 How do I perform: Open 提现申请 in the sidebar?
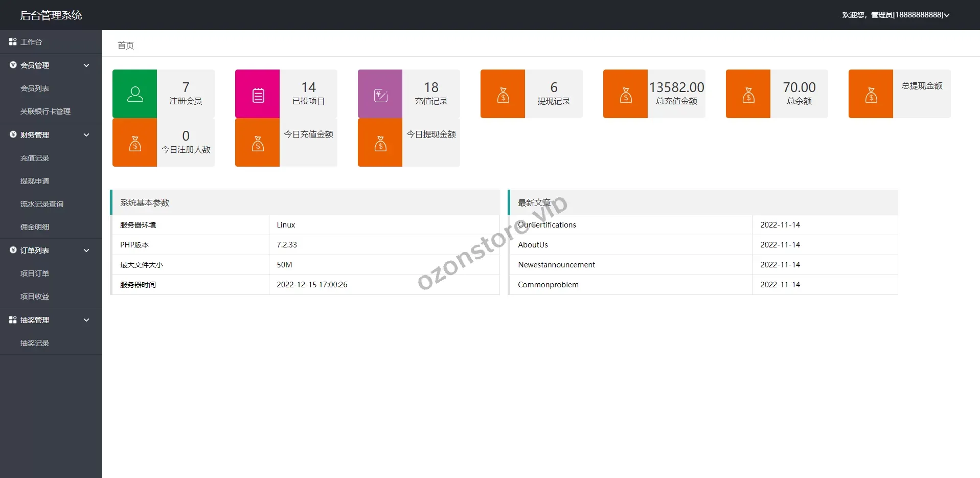point(35,181)
